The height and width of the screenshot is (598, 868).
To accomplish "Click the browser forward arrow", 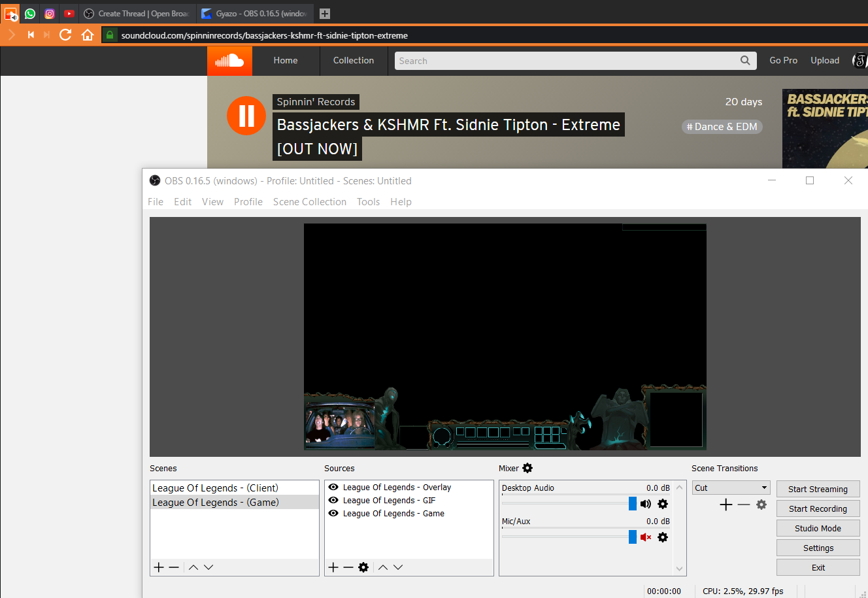I will [x=12, y=35].
